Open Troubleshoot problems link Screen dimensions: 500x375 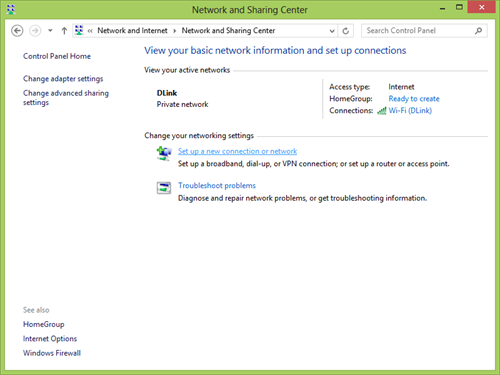click(x=217, y=185)
